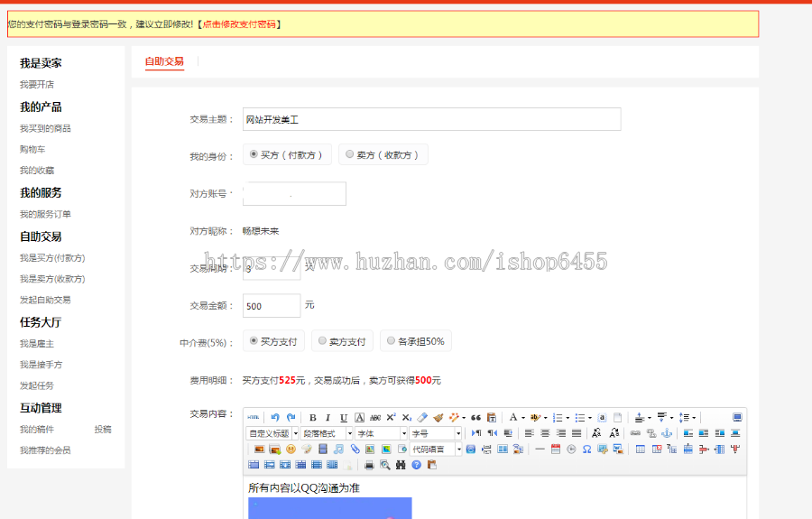
Task: Open 字号 font size dropdown
Action: [x=436, y=433]
